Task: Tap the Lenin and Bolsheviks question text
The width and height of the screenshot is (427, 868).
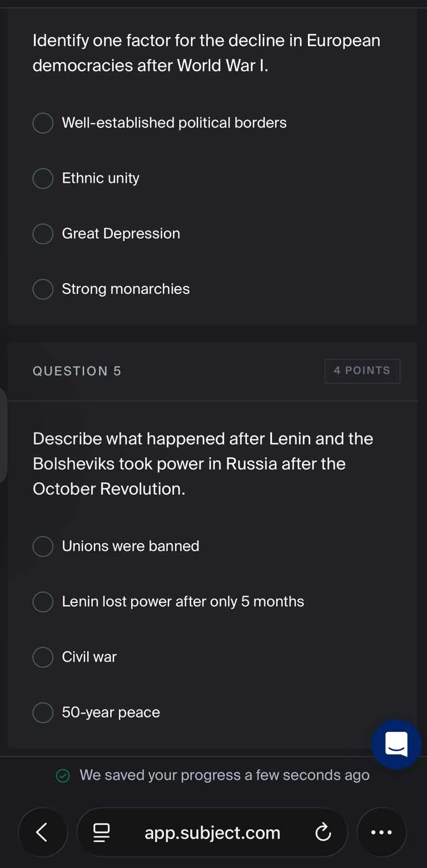Action: (x=203, y=463)
